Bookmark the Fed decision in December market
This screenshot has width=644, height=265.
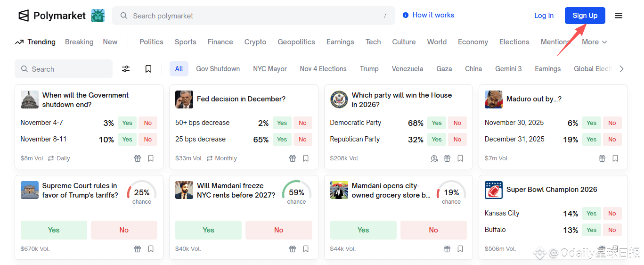tap(306, 158)
